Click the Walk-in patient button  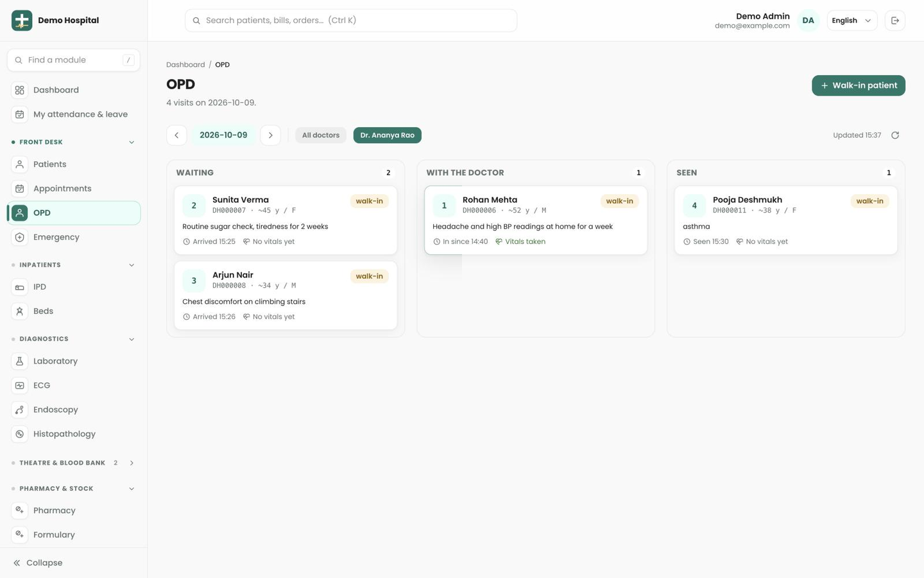click(859, 85)
